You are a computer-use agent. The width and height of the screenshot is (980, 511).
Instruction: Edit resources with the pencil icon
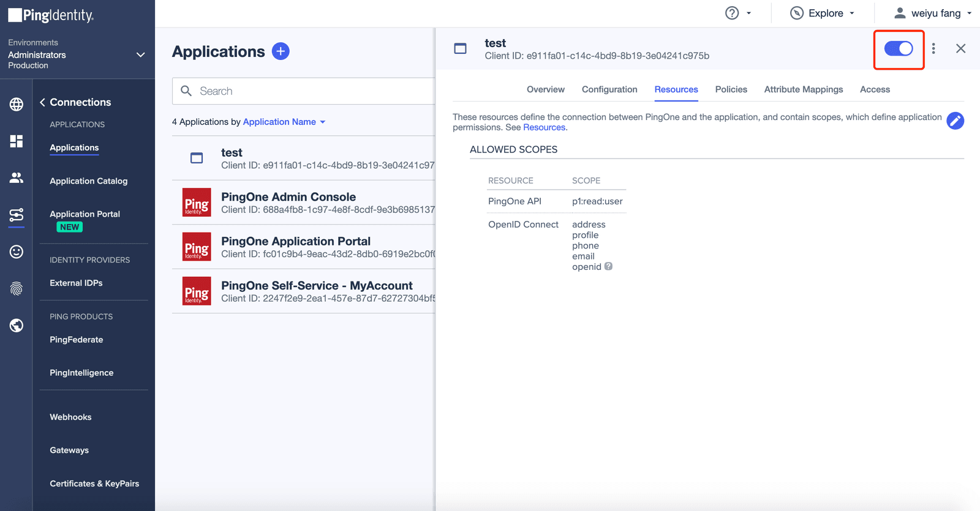click(955, 121)
